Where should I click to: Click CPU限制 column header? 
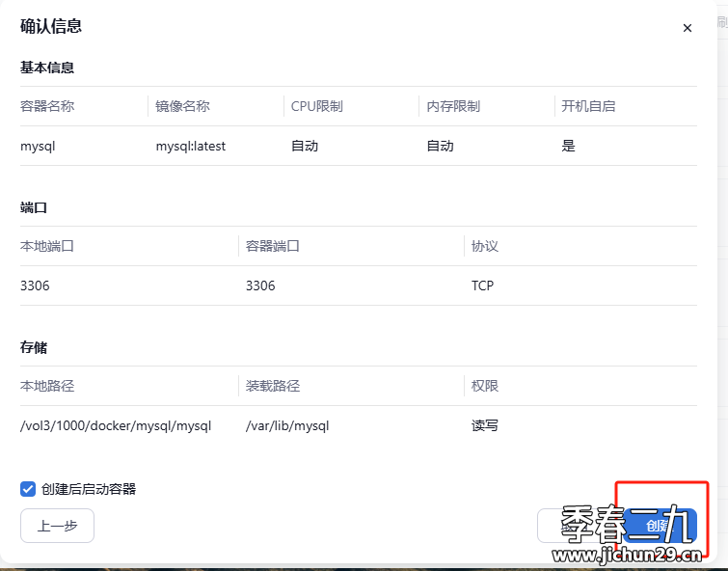click(316, 106)
